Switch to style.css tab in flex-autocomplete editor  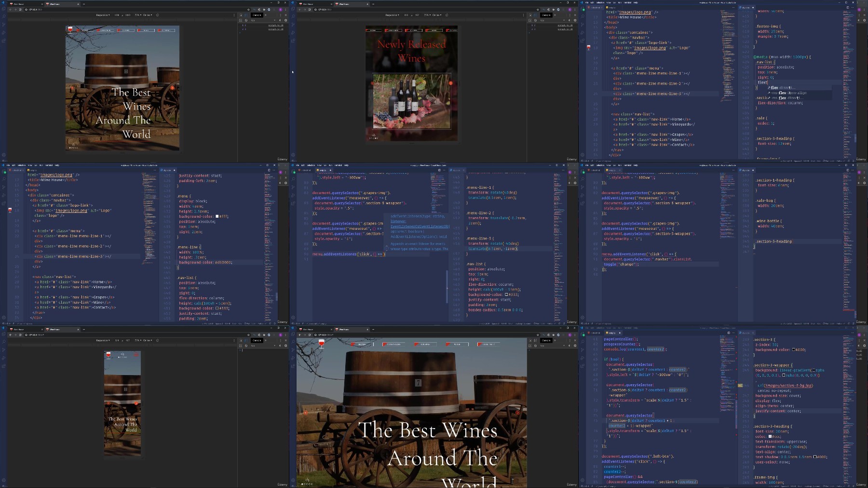(746, 7)
